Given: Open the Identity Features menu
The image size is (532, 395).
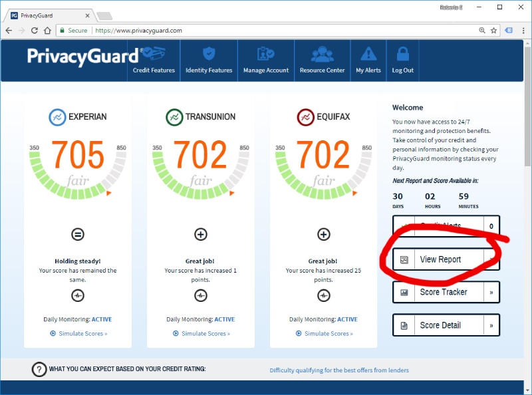Looking at the screenshot, I should (209, 61).
